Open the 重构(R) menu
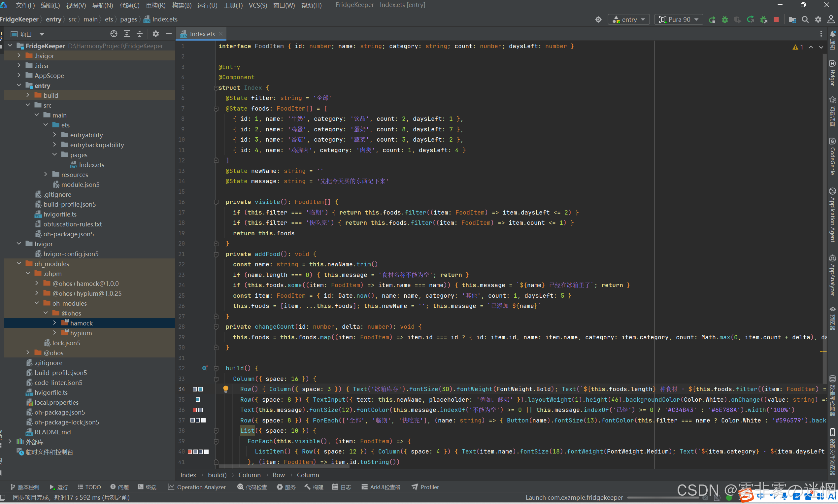Viewport: 838px width, 504px height. 155,5
